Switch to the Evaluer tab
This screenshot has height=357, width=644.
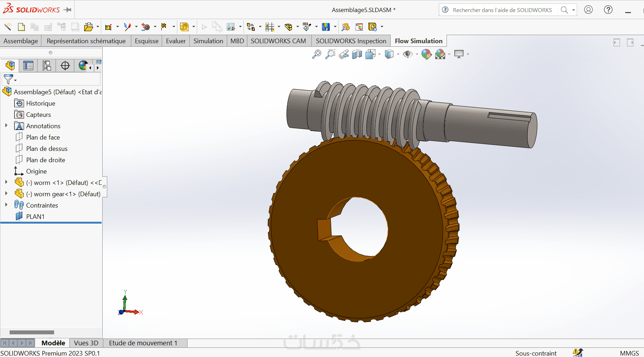coord(176,41)
